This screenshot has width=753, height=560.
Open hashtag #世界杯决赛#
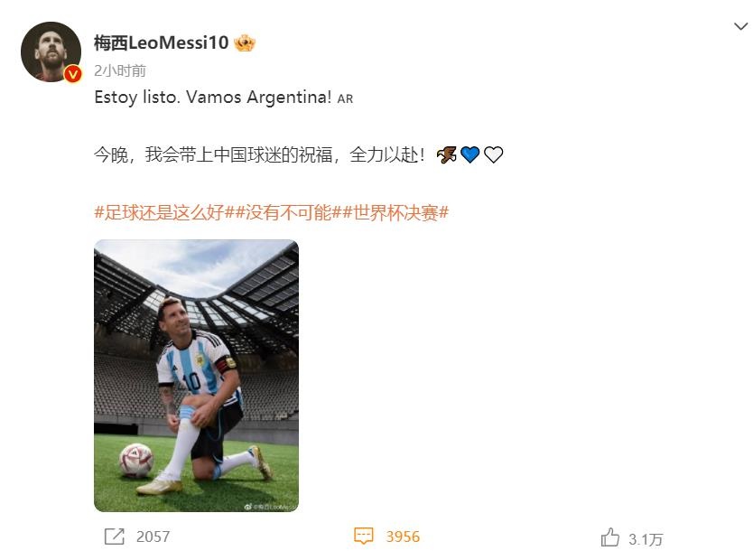pyautogui.click(x=395, y=212)
